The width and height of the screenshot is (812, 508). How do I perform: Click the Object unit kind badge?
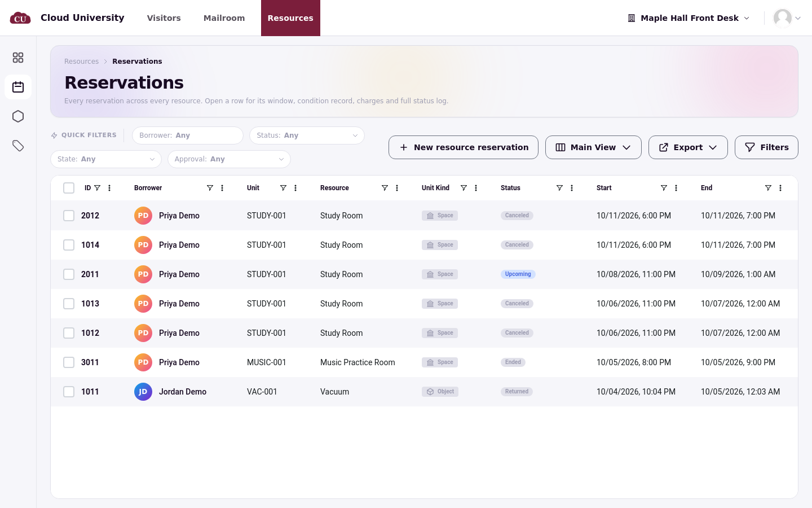coord(440,392)
